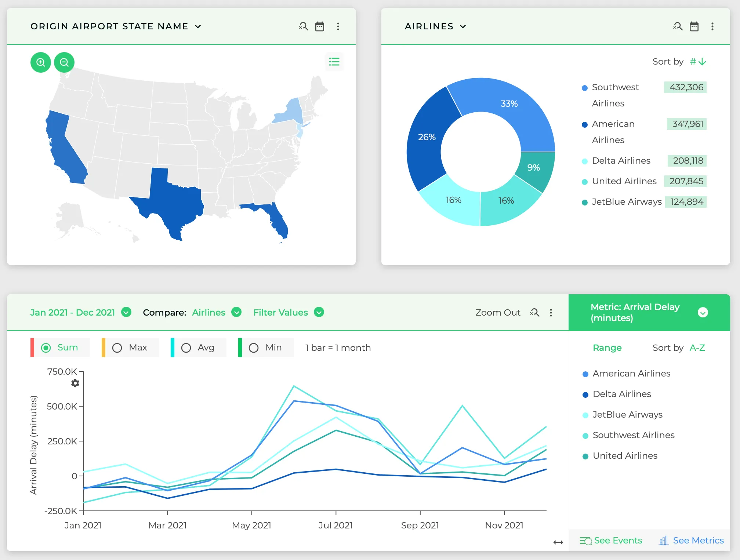Select the Sum aggregation radio button
Viewport: 740px width, 560px height.
46,348
